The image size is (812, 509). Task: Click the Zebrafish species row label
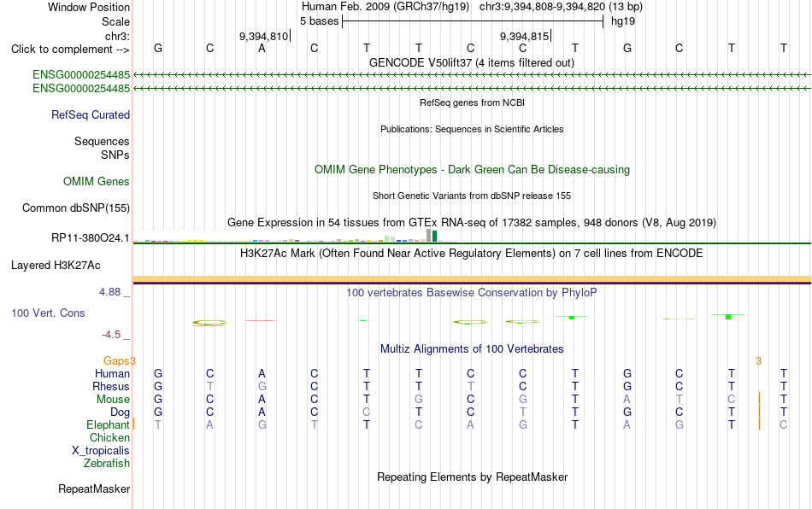[x=107, y=463]
